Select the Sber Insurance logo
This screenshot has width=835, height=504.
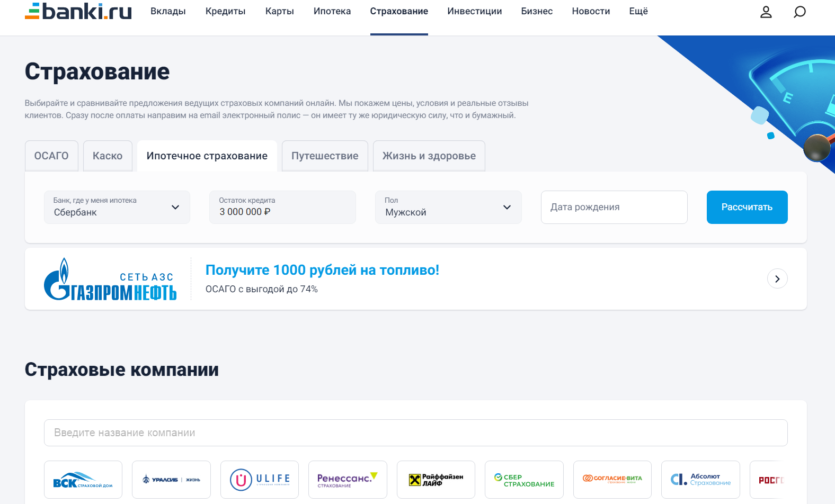524,480
